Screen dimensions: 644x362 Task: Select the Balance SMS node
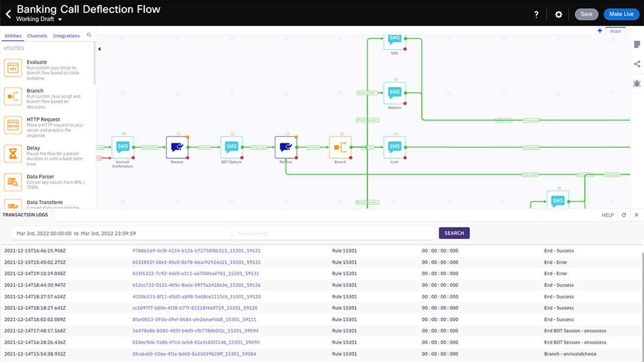[395, 93]
